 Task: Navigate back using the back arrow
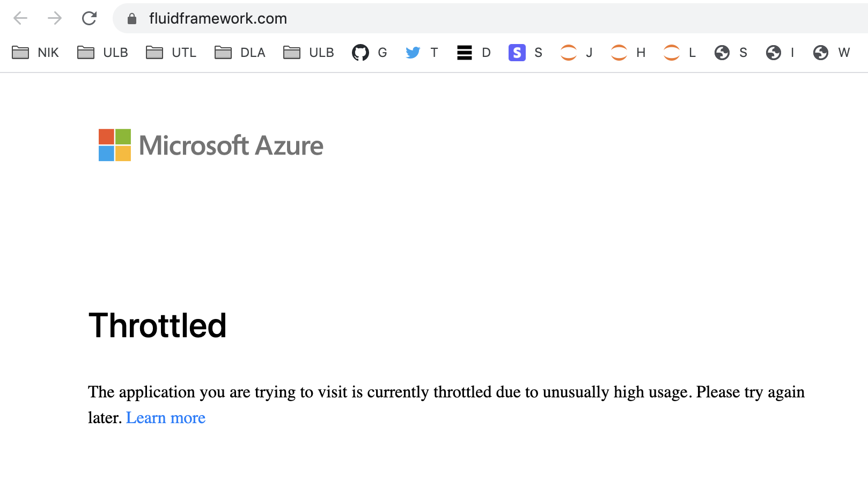(x=20, y=18)
